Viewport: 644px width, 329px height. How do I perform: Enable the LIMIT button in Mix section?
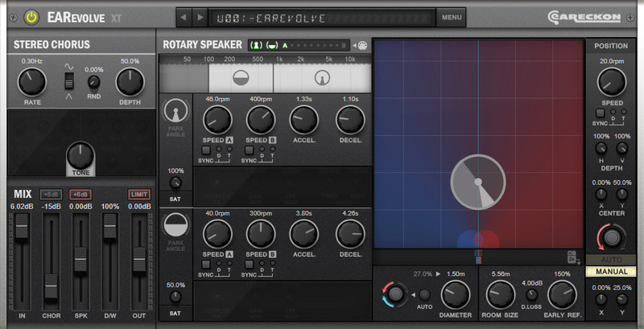pyautogui.click(x=140, y=195)
